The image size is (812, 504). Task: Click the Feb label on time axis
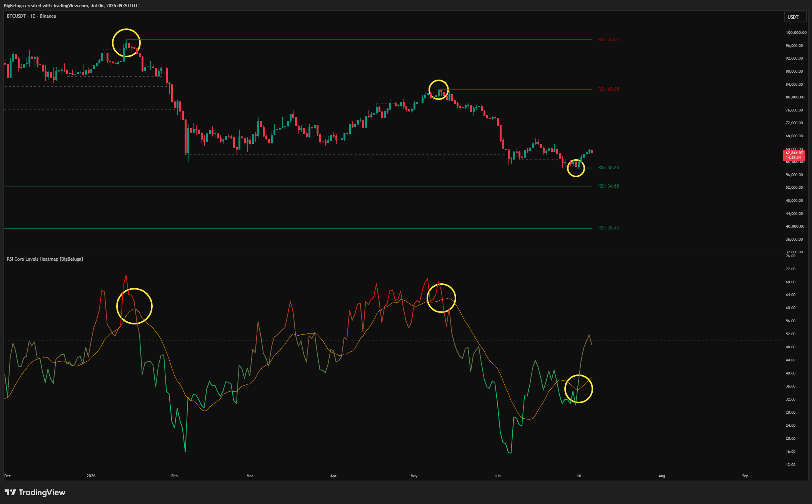pos(175,476)
